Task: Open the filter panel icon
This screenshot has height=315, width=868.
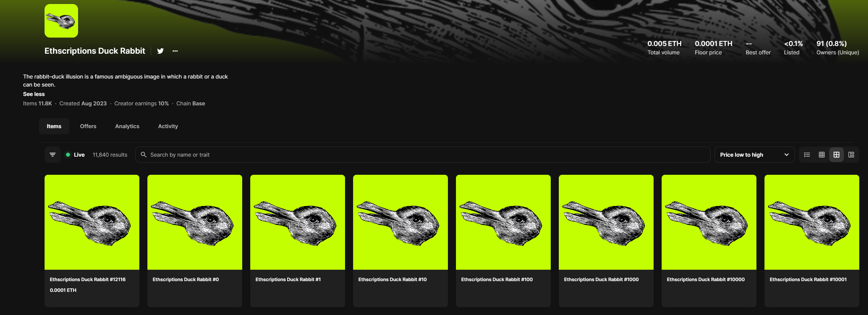Action: coord(53,155)
